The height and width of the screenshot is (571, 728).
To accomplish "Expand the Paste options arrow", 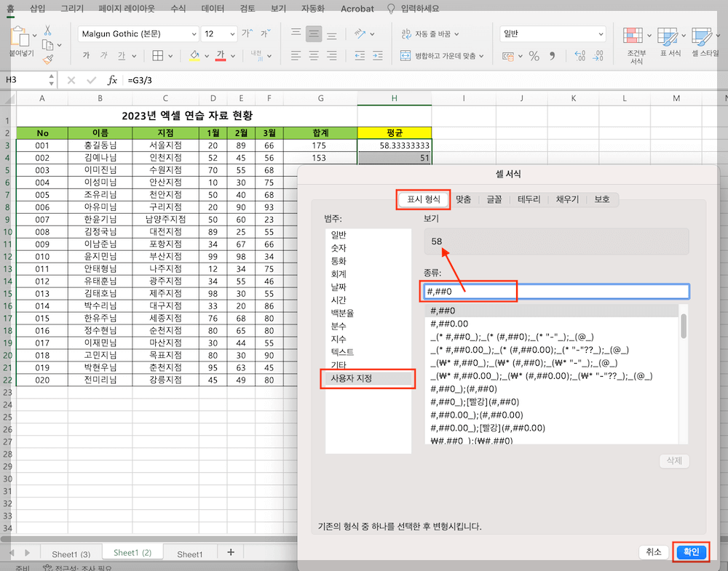I will tap(34, 35).
